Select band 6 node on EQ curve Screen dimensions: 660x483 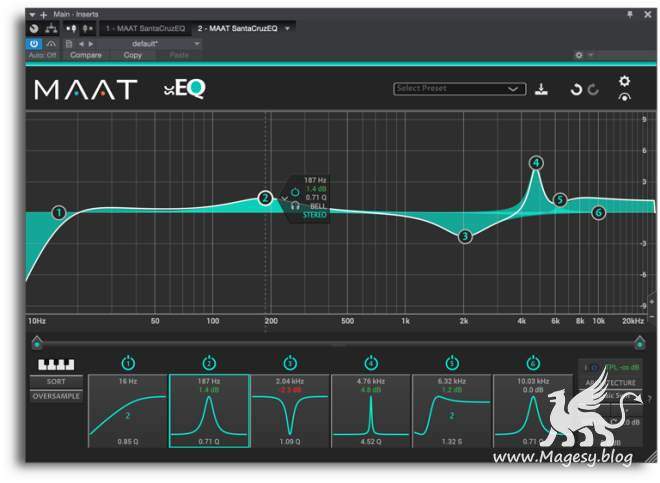pyautogui.click(x=599, y=213)
